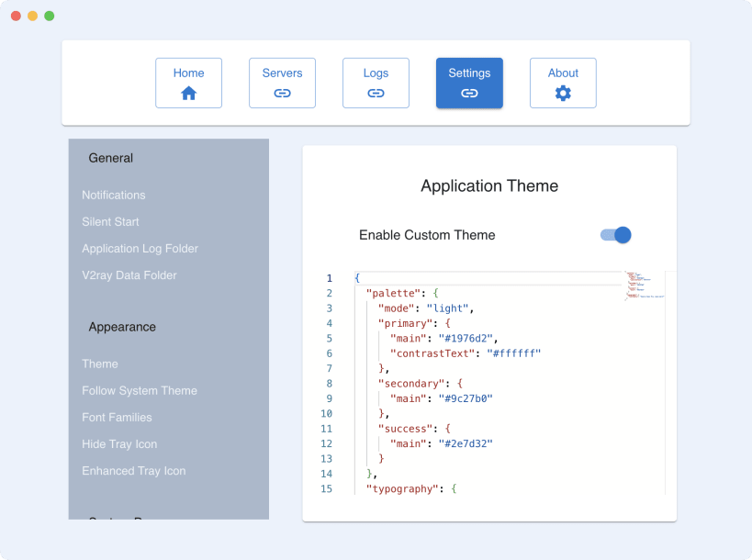Click the "typography" key on line 15
This screenshot has height=560, width=752.
(x=402, y=488)
